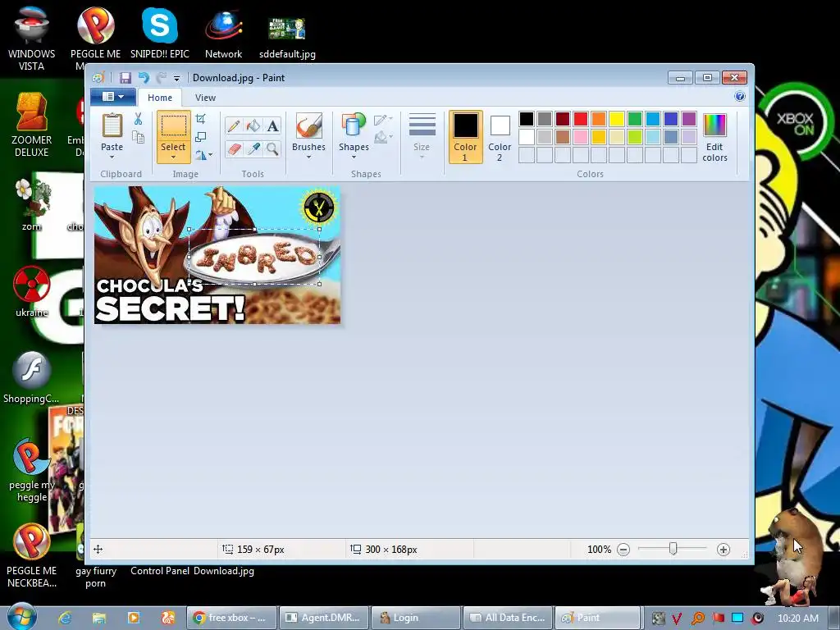Click the 100% zoom level text
Viewport: 840px width, 630px height.
pyautogui.click(x=599, y=549)
